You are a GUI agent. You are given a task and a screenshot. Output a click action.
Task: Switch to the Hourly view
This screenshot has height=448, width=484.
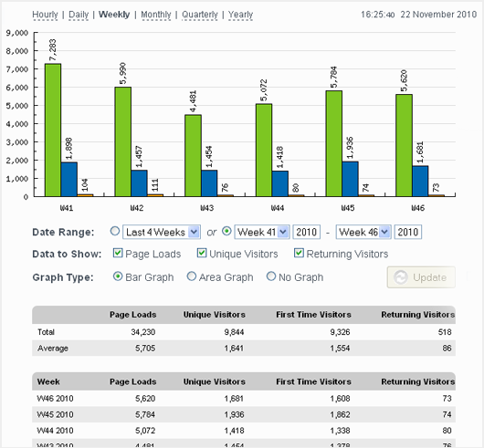45,15
